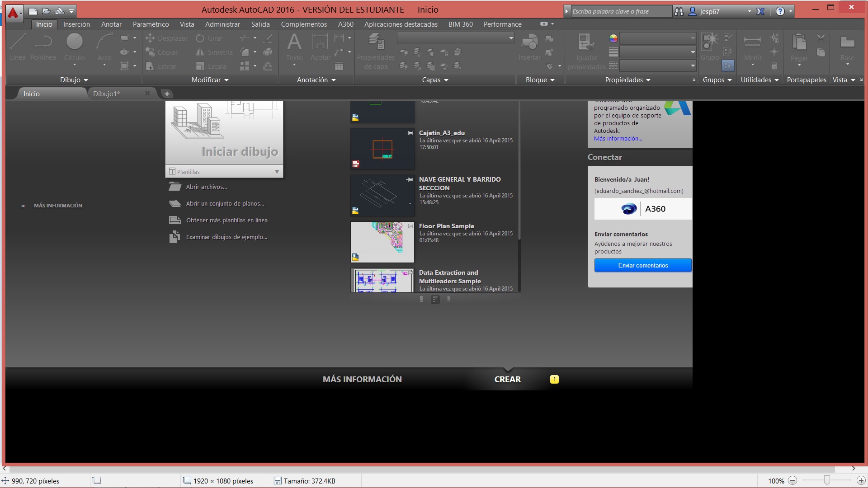Select the Polilínea draw tool
The image size is (868, 488).
click(43, 47)
